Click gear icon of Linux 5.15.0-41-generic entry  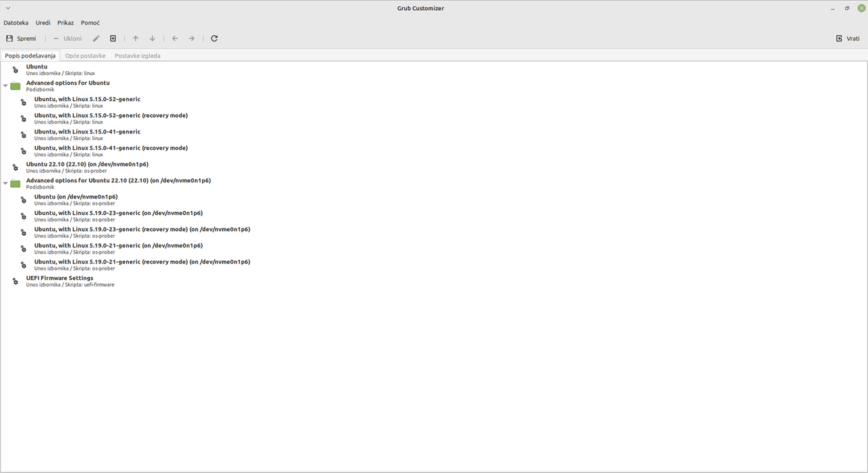[x=24, y=135]
